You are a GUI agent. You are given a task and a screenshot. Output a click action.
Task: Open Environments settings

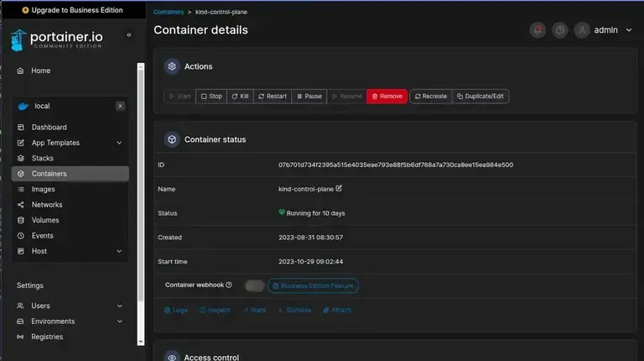coord(53,322)
